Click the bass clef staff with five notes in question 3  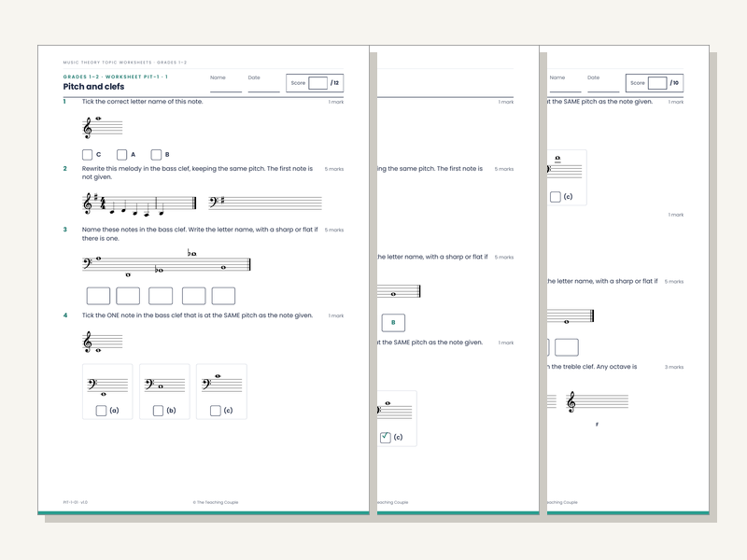(x=166, y=263)
